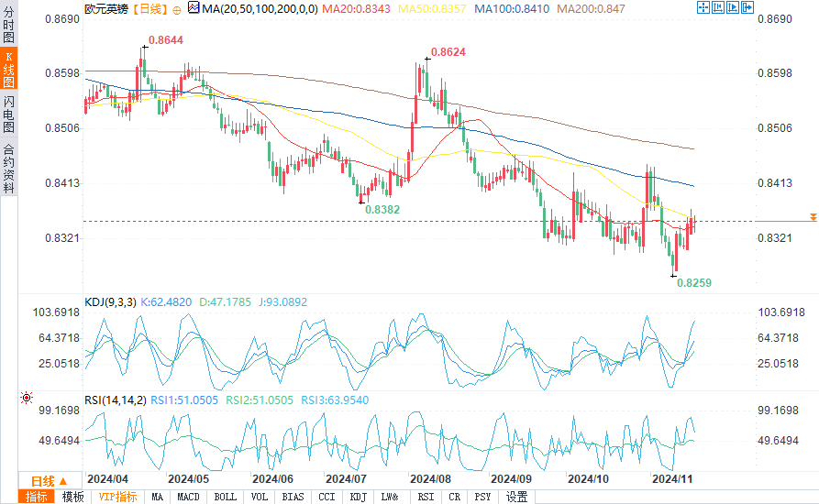The image size is (819, 504).
Task: Click the orange circled-plus icon beside 日线
Action: pos(176,10)
